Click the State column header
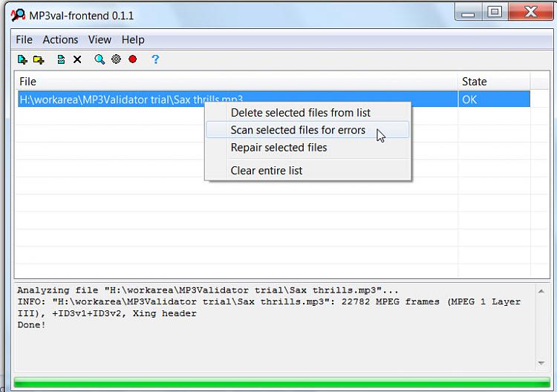 (x=495, y=82)
